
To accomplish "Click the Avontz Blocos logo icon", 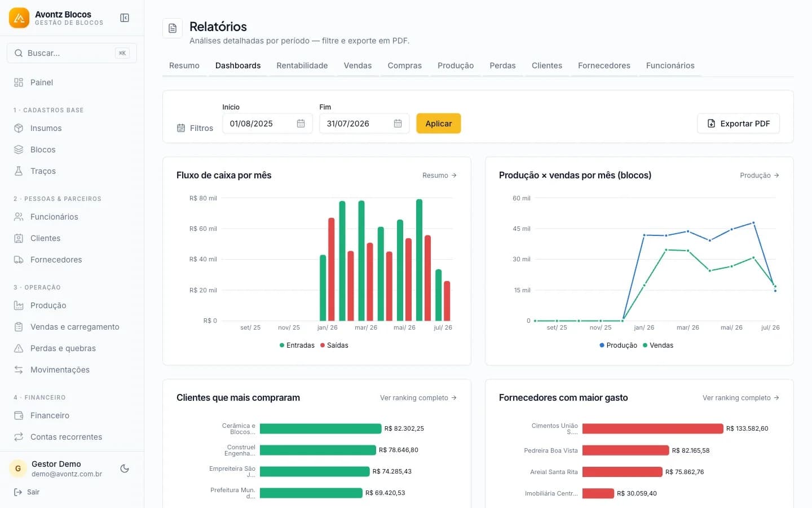I will (x=19, y=18).
